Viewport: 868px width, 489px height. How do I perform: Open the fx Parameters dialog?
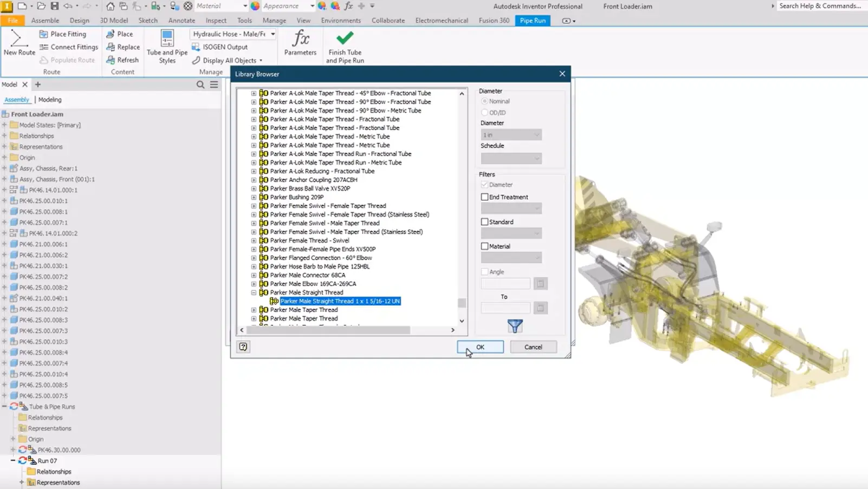(x=300, y=43)
